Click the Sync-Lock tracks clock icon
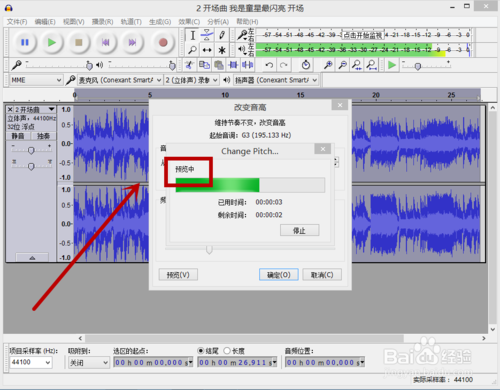This screenshot has height=390, width=500. coord(306,65)
